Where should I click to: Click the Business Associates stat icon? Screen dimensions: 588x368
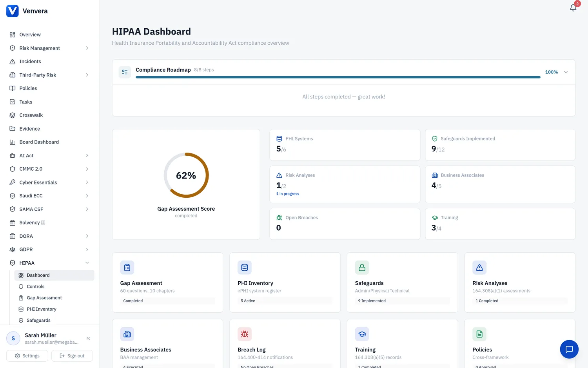click(435, 175)
